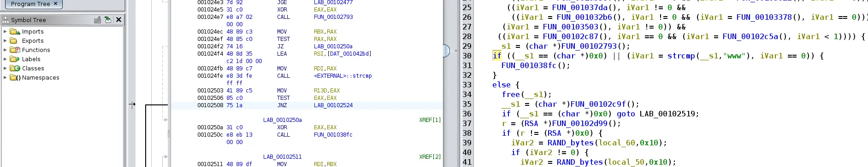
Task: Click address 001024ec in listing
Action: [x=210, y=32]
